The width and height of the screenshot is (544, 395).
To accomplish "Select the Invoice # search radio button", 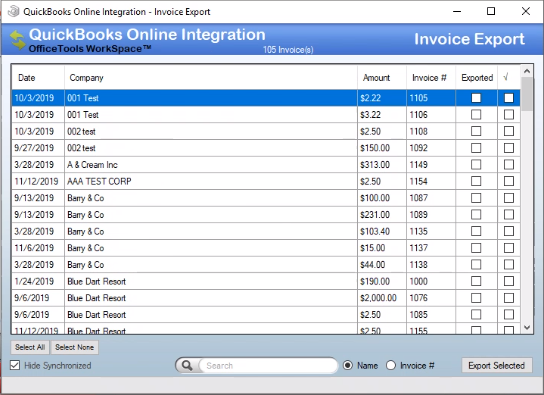I will (x=391, y=365).
